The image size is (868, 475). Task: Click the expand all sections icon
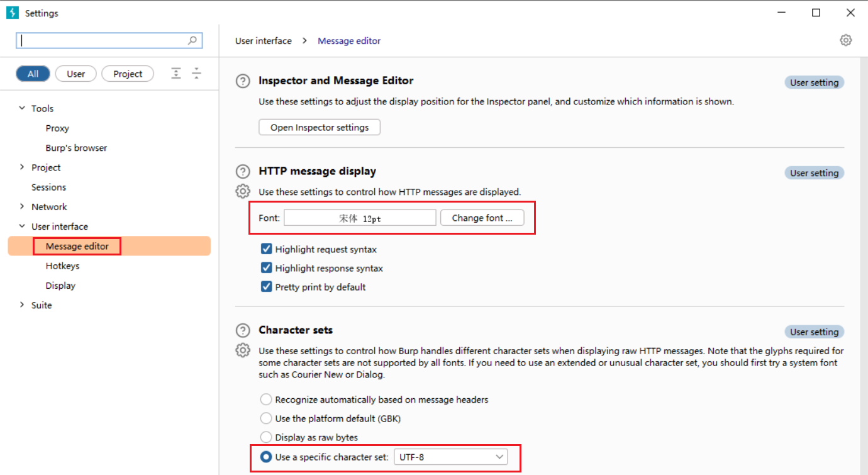(x=176, y=74)
